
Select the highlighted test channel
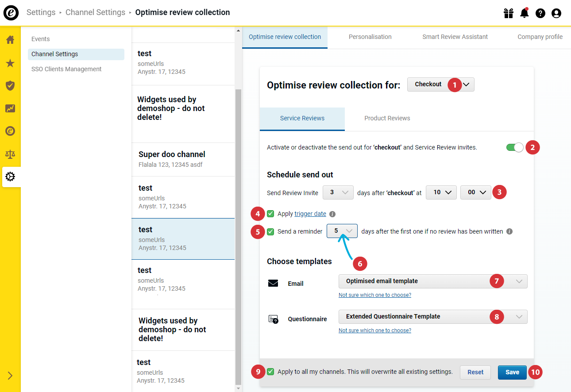pyautogui.click(x=183, y=239)
